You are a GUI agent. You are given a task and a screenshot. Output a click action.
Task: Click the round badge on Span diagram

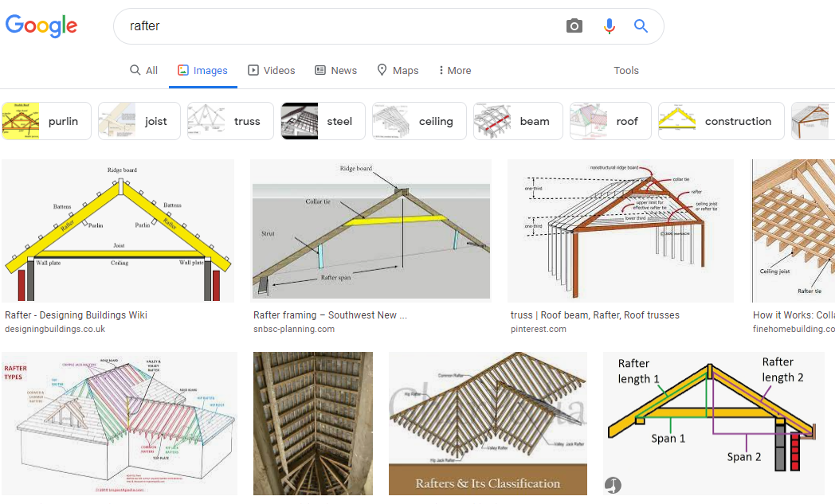613,485
